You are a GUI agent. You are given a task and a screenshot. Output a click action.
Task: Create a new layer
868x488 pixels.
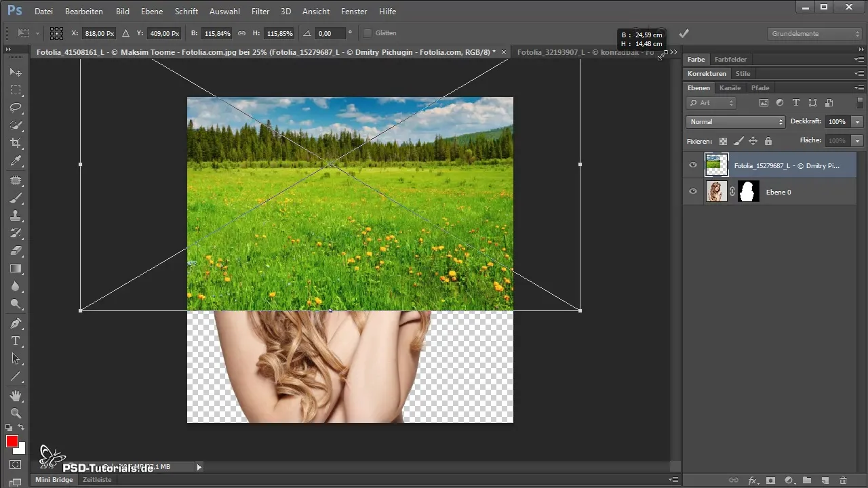pyautogui.click(x=825, y=480)
